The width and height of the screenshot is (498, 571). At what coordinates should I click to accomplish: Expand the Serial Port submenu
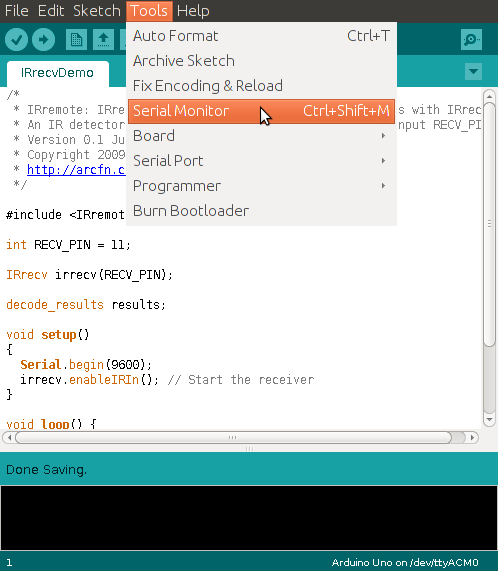point(261,161)
